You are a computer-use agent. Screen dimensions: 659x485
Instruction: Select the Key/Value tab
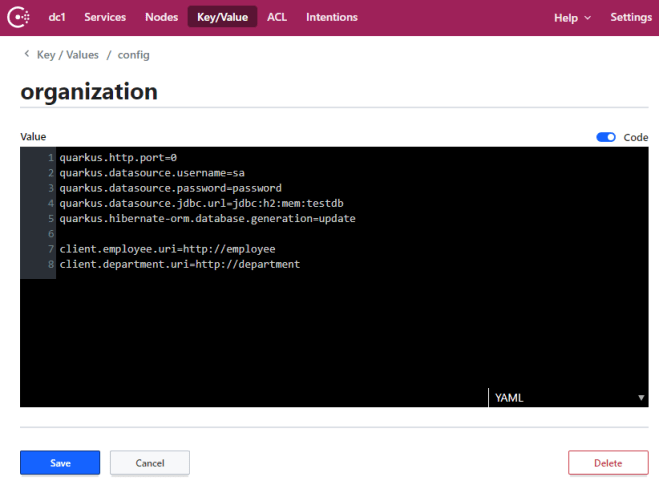point(222,18)
